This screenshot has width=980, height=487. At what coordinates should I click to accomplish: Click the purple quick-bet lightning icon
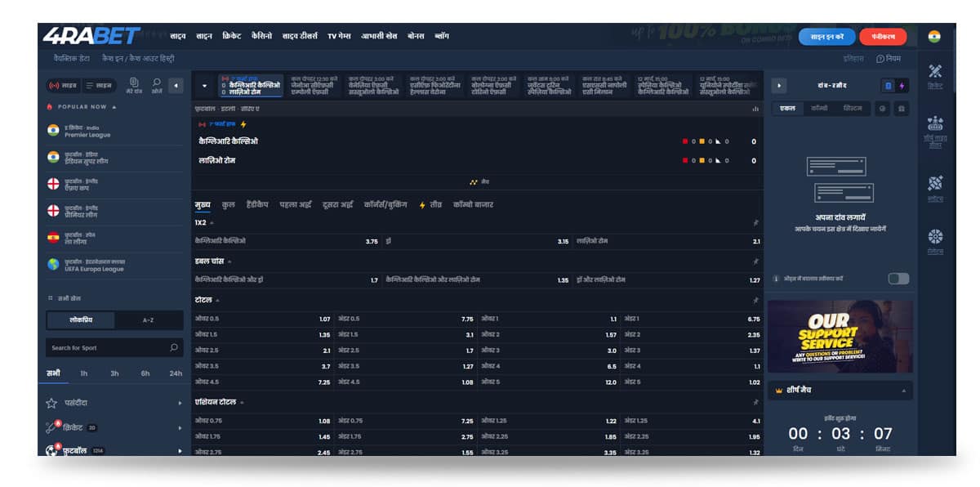click(x=902, y=86)
